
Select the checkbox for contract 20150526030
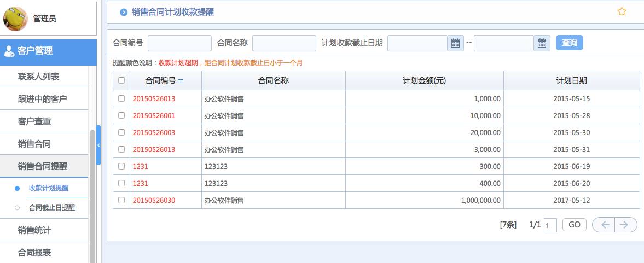[121, 200]
